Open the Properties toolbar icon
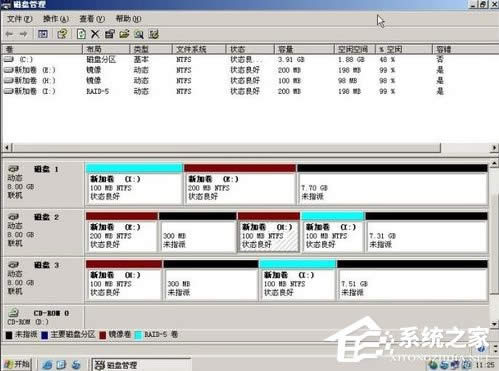Viewport: 499px width, 371px height. (109, 34)
